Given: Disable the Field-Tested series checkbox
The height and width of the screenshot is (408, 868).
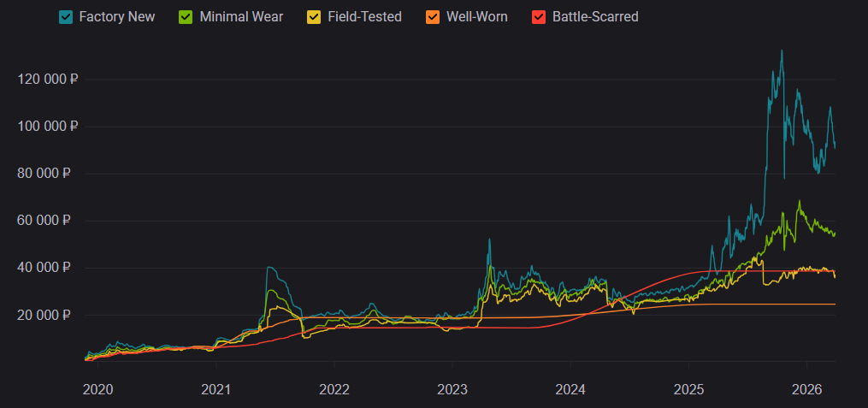Looking at the screenshot, I should (x=315, y=17).
